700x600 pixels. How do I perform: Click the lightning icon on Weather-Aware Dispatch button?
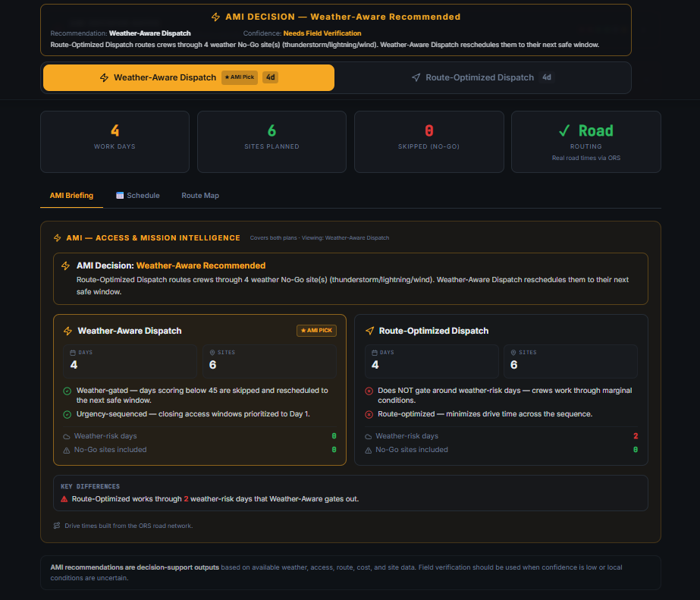104,77
